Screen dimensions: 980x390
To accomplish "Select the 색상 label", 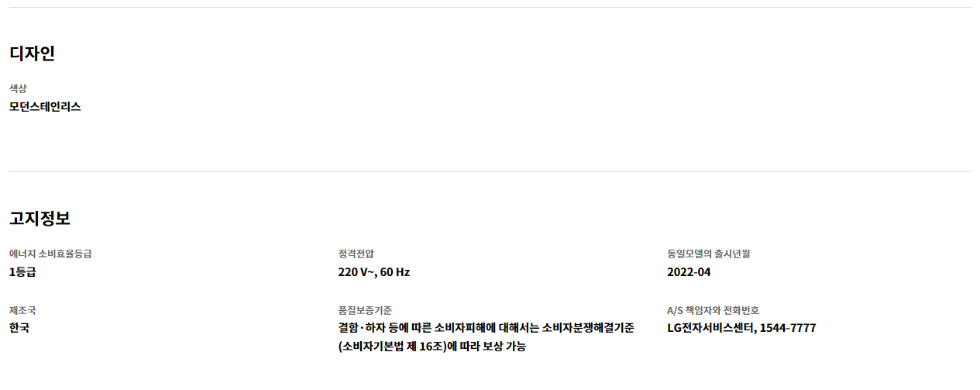I will click(19, 88).
